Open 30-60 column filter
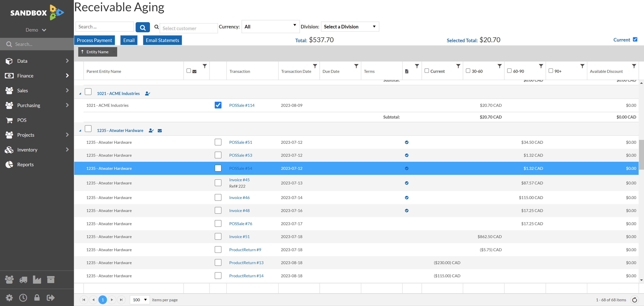 coord(500,66)
